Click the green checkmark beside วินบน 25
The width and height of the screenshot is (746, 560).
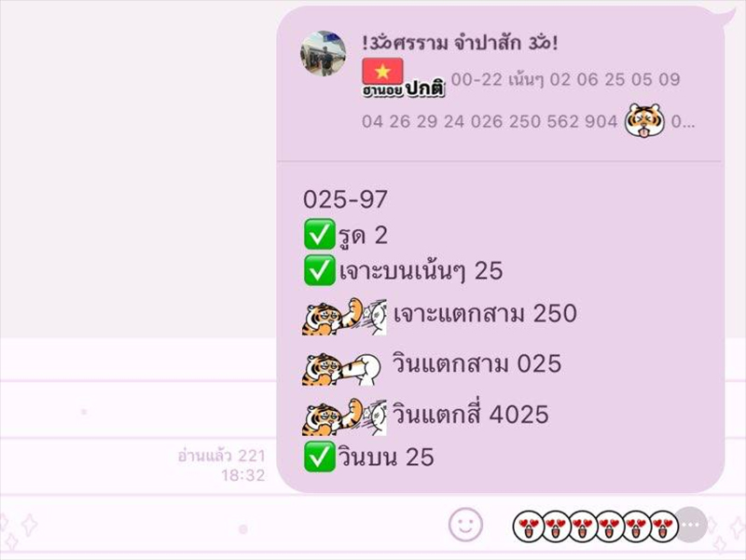click(x=319, y=457)
